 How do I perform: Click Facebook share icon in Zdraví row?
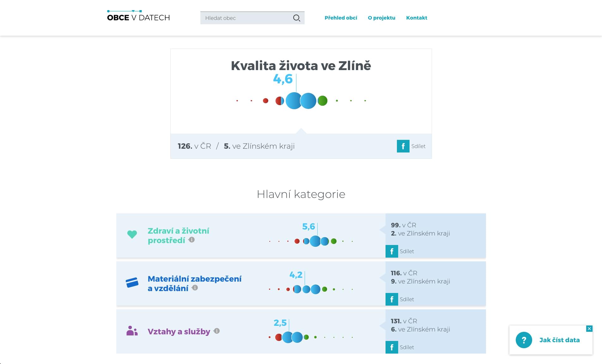point(392,251)
